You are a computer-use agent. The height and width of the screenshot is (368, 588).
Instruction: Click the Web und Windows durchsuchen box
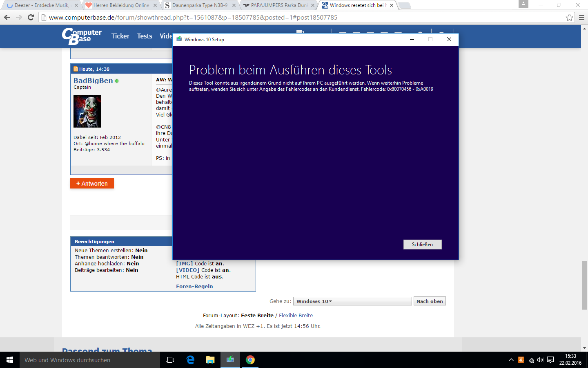90,360
